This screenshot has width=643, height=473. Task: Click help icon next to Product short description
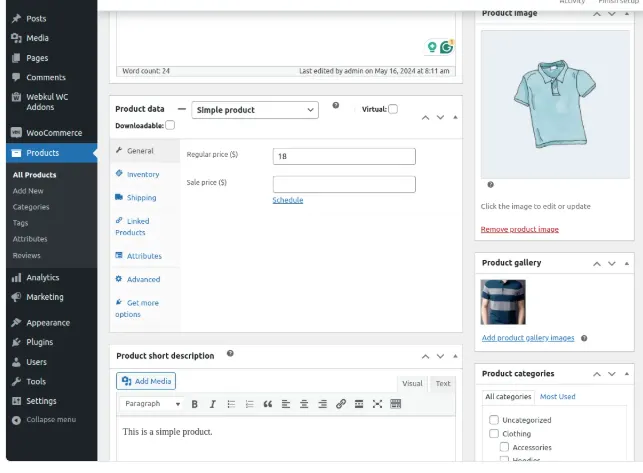[230, 354]
